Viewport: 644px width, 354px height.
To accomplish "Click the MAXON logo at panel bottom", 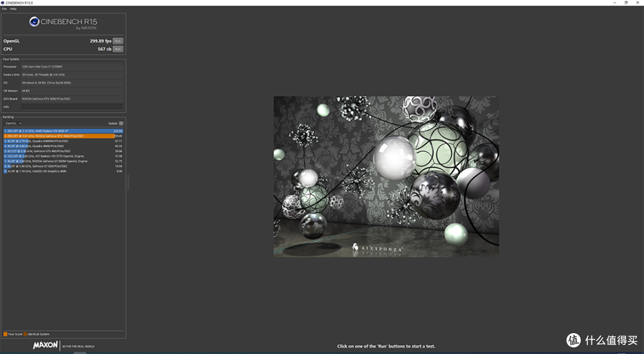I will pos(45,346).
